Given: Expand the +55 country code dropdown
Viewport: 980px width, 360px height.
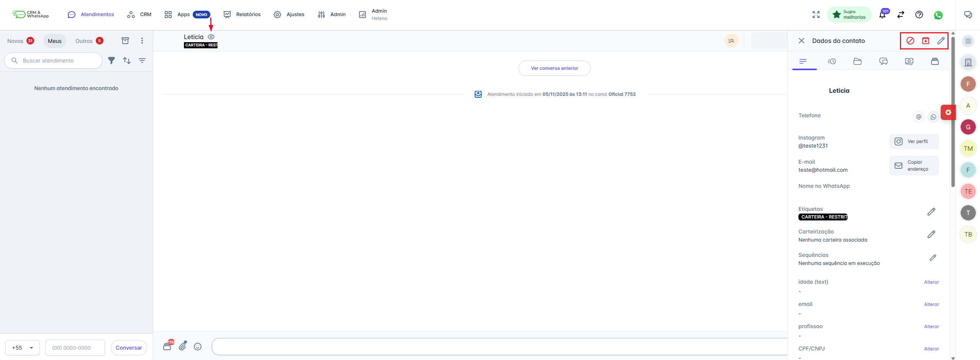Looking at the screenshot, I should [x=23, y=348].
